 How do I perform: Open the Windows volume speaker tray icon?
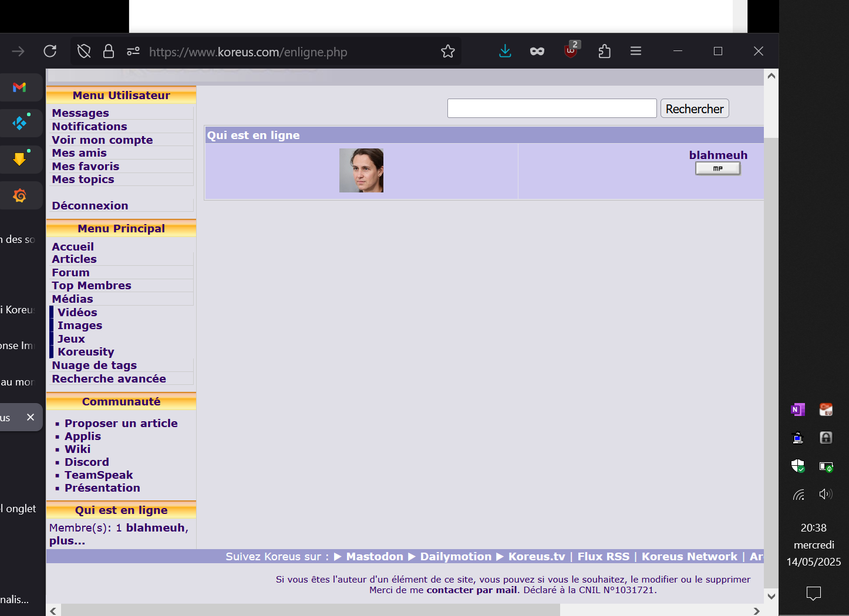(826, 494)
